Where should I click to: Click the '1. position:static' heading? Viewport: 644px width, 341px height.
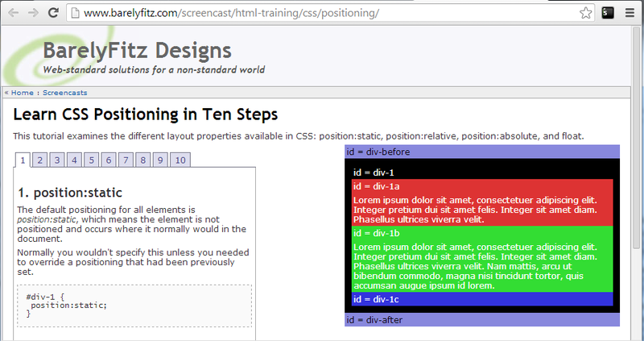click(70, 193)
